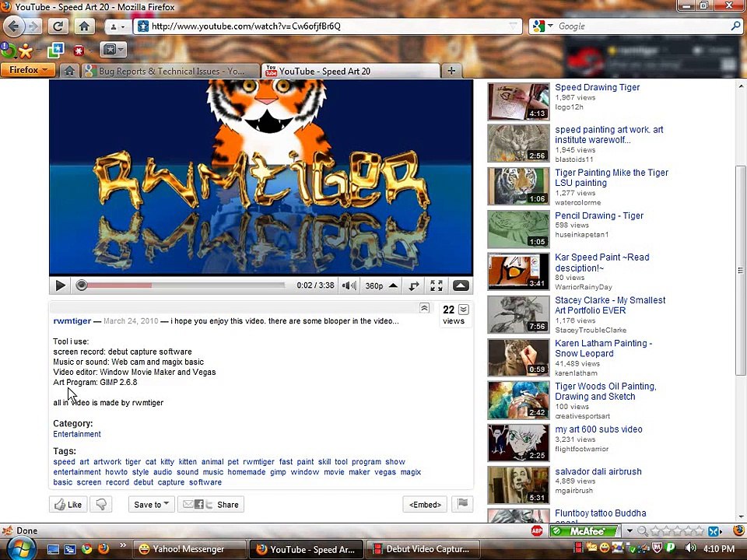The height and width of the screenshot is (560, 747).
Task: Click the 'gimp' tag link
Action: [278, 472]
